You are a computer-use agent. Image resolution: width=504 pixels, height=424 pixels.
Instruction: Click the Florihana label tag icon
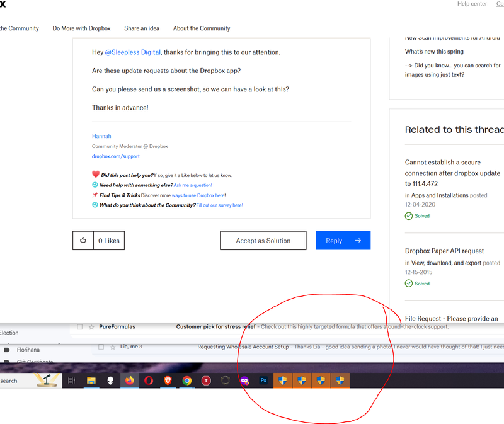[x=7, y=350]
